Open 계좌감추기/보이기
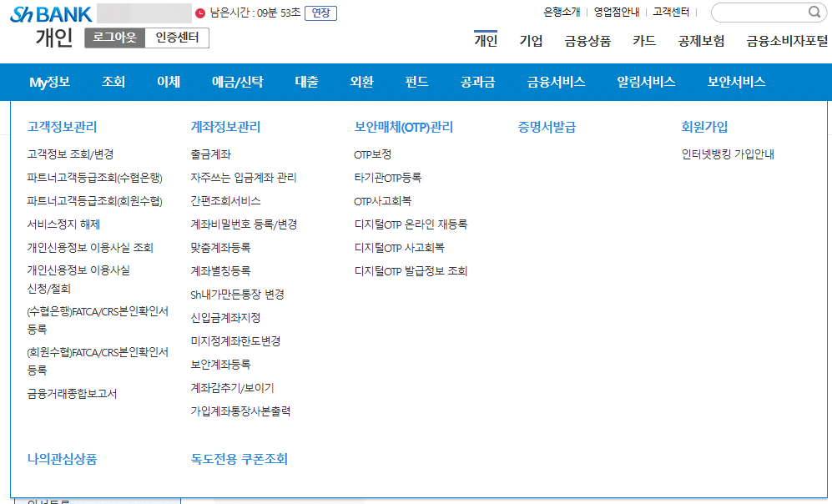The image size is (832, 504). (x=232, y=388)
